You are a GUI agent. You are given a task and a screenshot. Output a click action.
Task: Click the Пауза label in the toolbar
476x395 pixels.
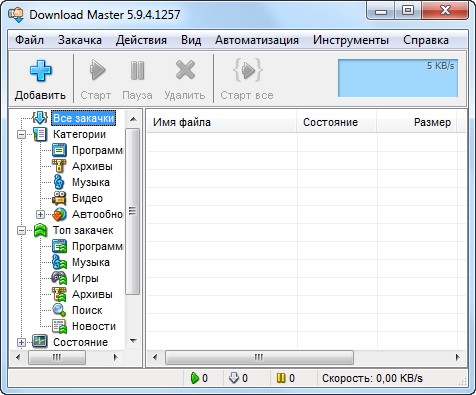137,95
